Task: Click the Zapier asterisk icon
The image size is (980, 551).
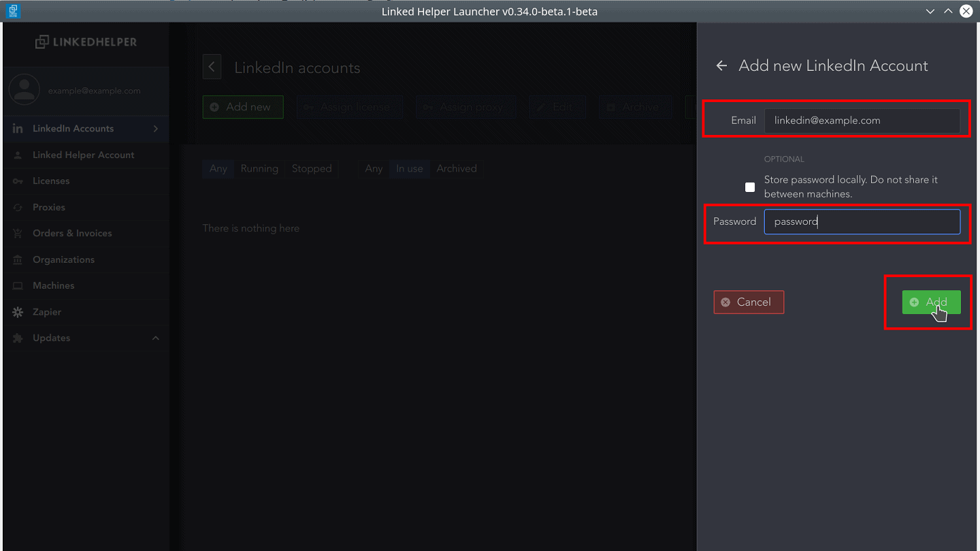Action: coord(18,312)
